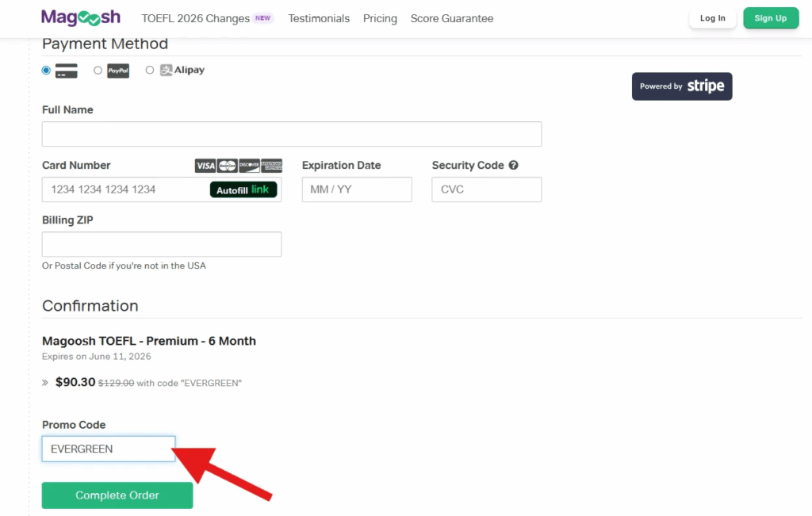
Task: Click the Complete Order button
Action: [117, 495]
